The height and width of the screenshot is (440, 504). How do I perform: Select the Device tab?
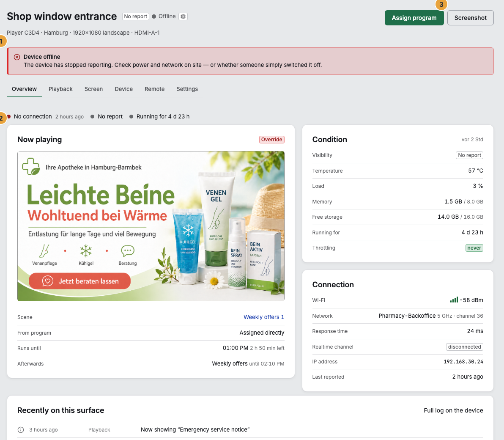point(124,89)
